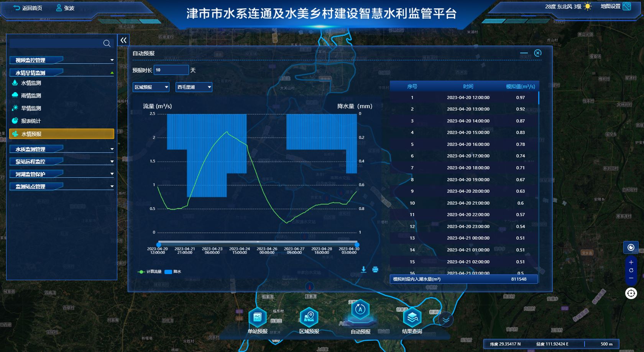Select the 时间 column header
This screenshot has height=352, width=644.
468,86
